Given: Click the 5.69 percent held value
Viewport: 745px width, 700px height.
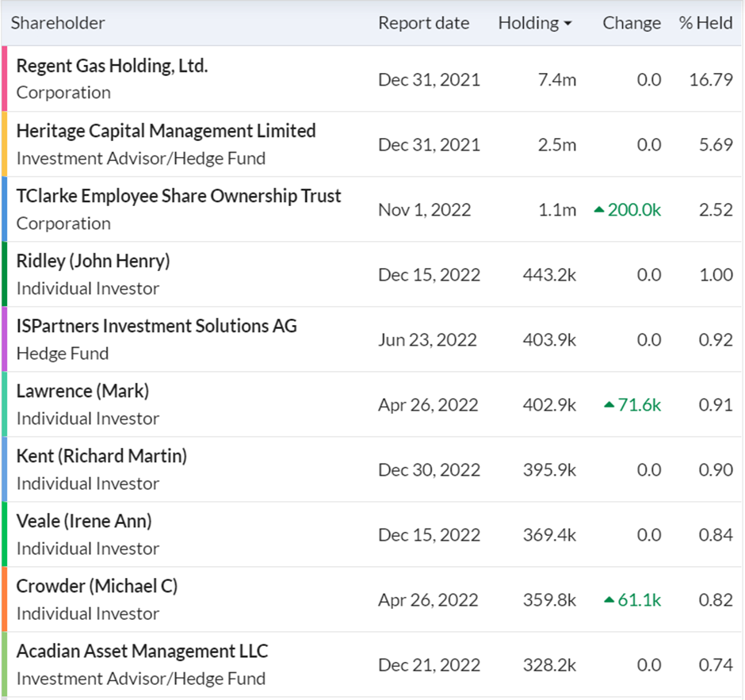Looking at the screenshot, I should tap(716, 145).
